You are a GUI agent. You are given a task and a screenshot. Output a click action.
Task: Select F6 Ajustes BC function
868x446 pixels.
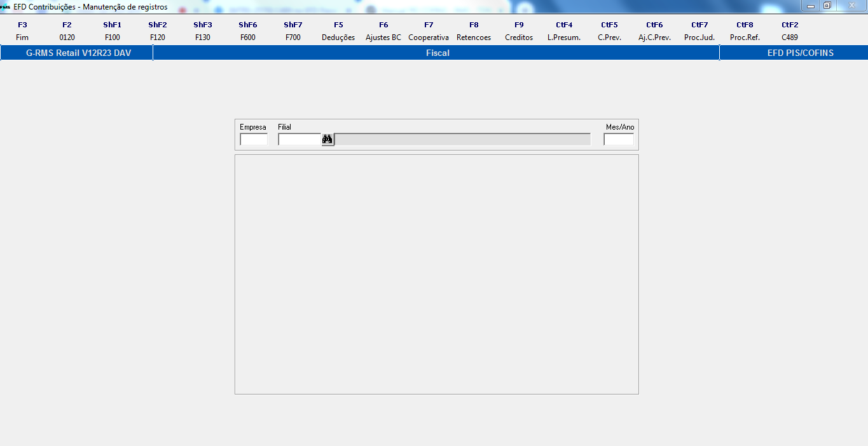(x=383, y=31)
